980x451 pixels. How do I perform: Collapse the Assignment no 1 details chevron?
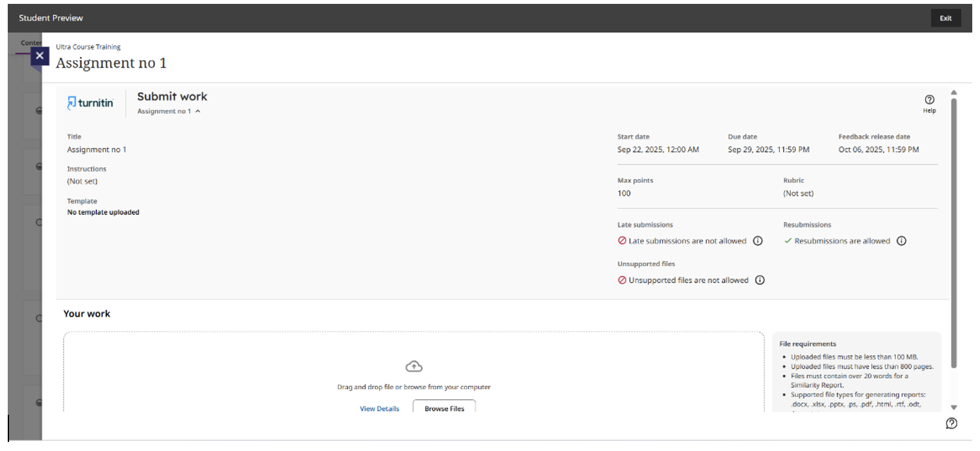click(198, 111)
